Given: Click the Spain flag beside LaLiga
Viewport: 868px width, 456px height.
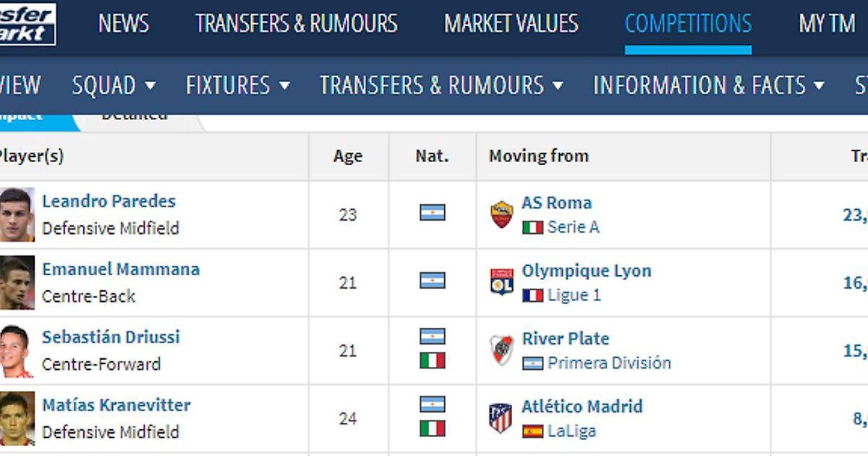Looking at the screenshot, I should click(532, 431).
